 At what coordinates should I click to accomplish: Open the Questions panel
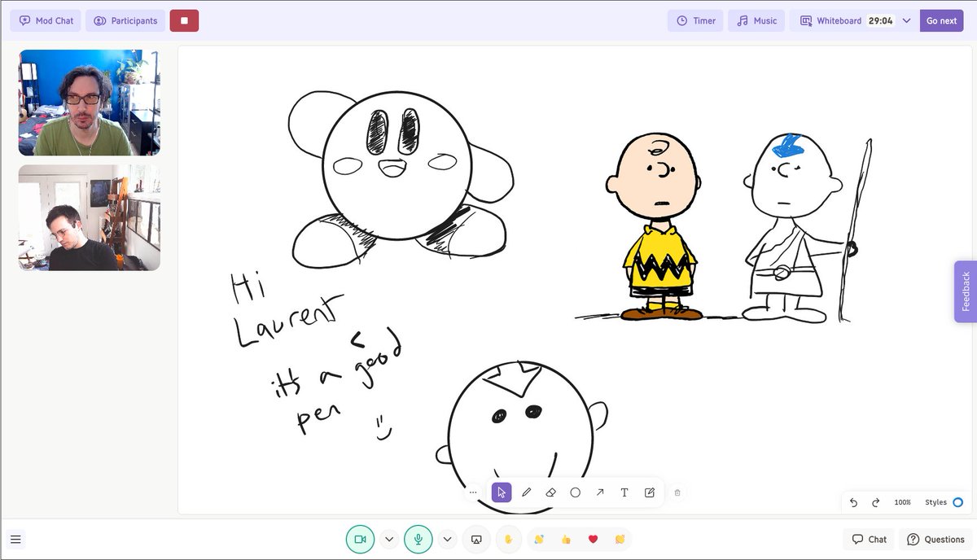click(x=935, y=539)
